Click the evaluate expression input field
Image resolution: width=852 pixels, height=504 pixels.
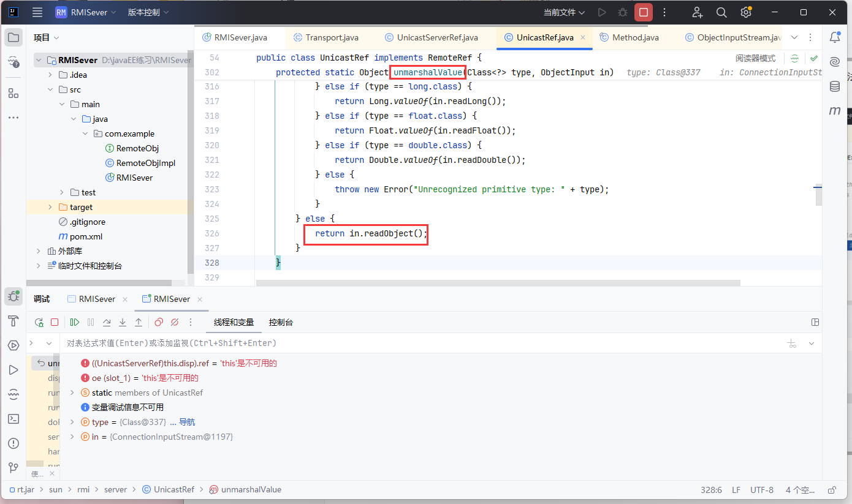tap(417, 343)
